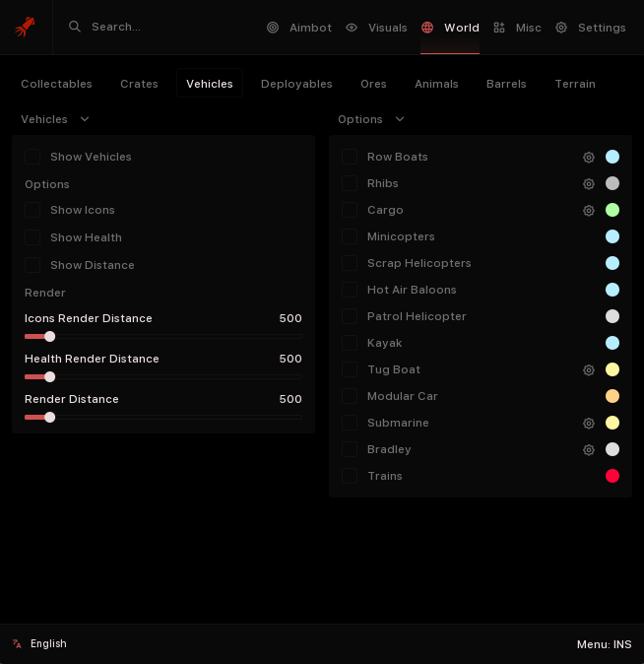Click the red squid logo icon
Viewport: 644px width, 664px height.
point(25,28)
